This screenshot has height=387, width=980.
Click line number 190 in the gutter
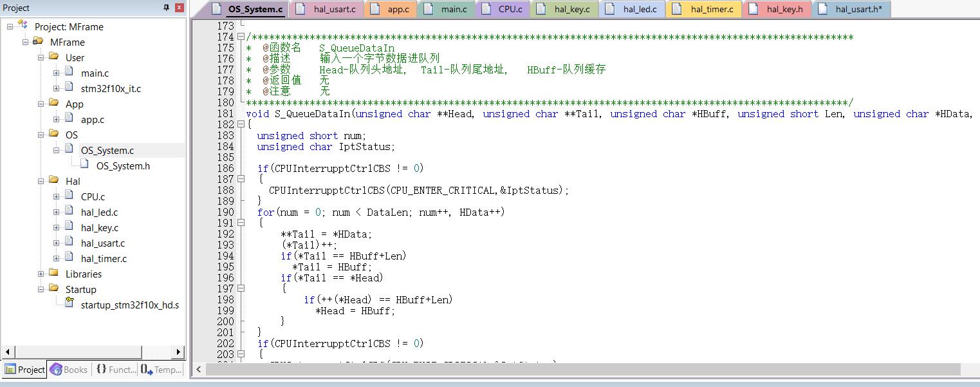click(225, 212)
